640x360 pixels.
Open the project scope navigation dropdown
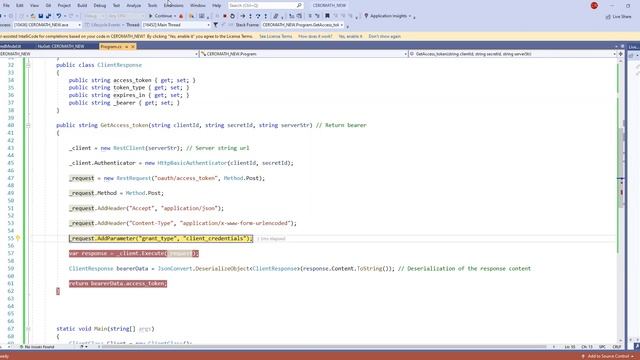pos(99,54)
